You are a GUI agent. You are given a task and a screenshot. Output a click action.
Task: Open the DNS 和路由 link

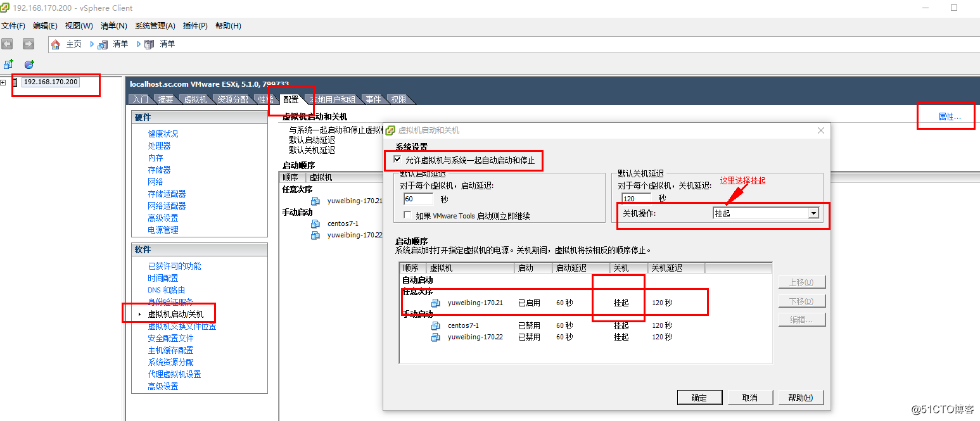[166, 290]
